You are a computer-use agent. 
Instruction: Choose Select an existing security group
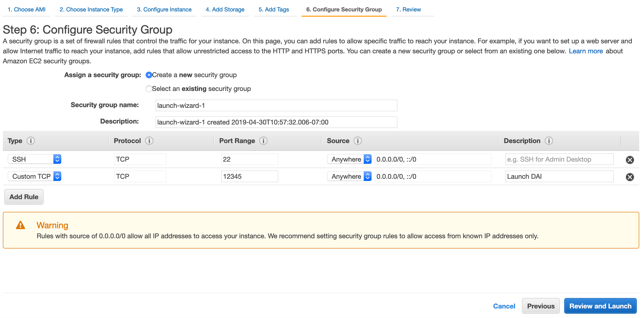pos(149,89)
